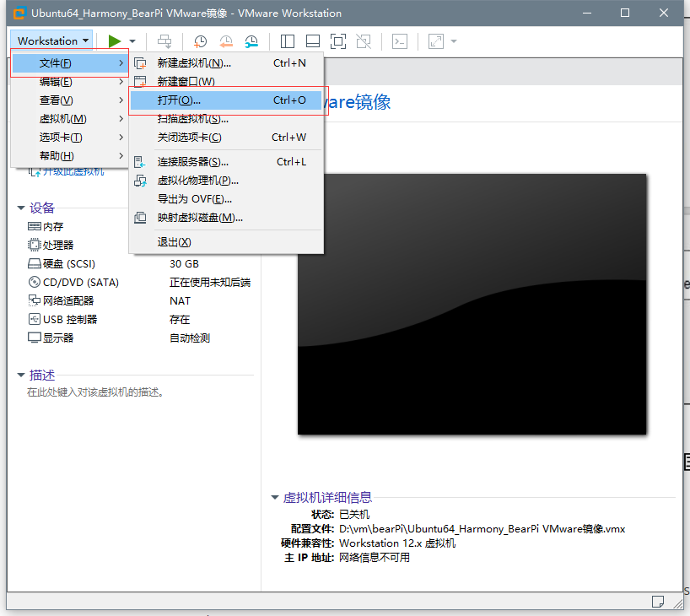
Task: Open the Workstation dropdown menu
Action: click(x=51, y=41)
